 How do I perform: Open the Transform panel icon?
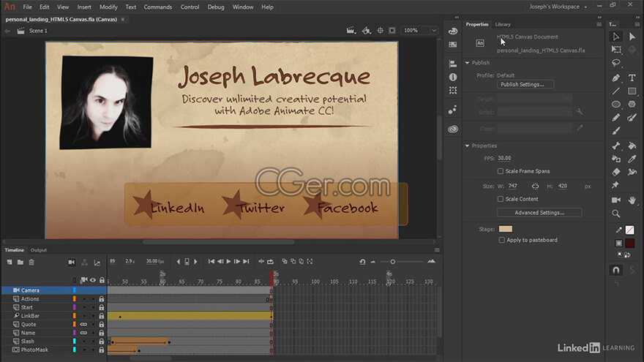[452, 90]
